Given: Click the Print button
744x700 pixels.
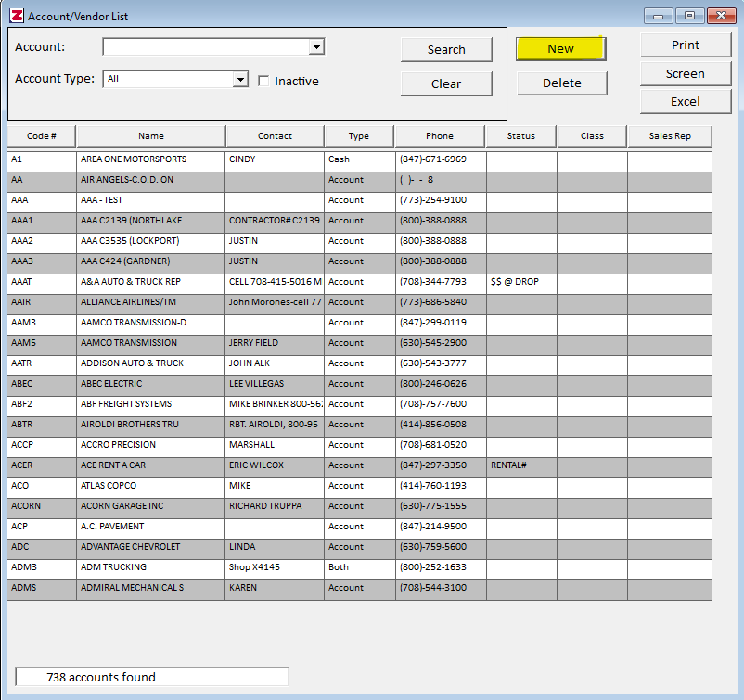Looking at the screenshot, I should (686, 45).
